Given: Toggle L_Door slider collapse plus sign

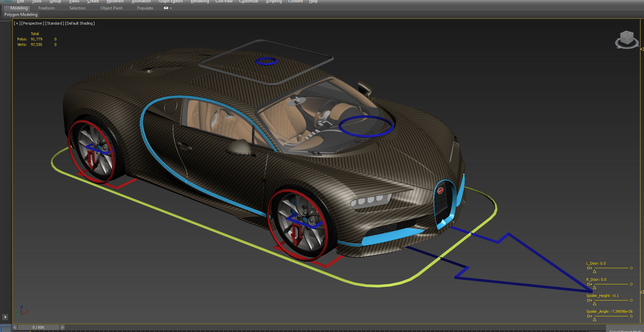Looking at the screenshot, I should tap(591, 268).
